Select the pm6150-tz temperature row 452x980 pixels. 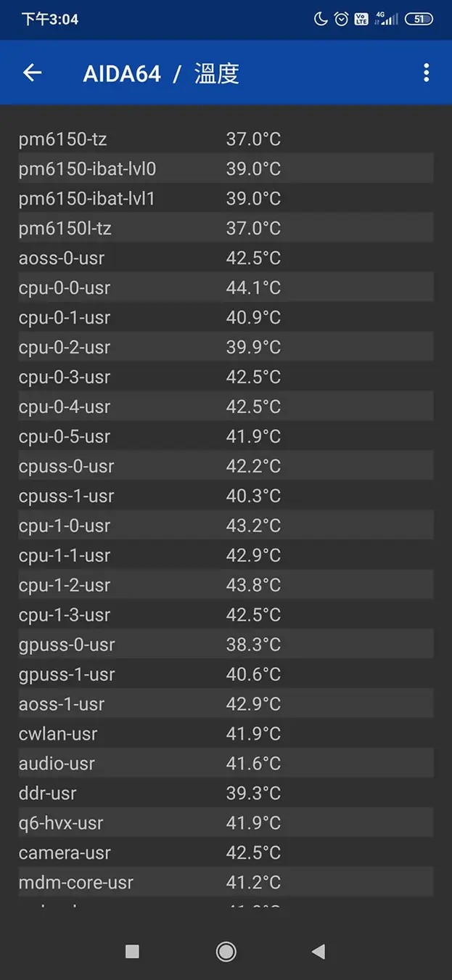(225, 139)
